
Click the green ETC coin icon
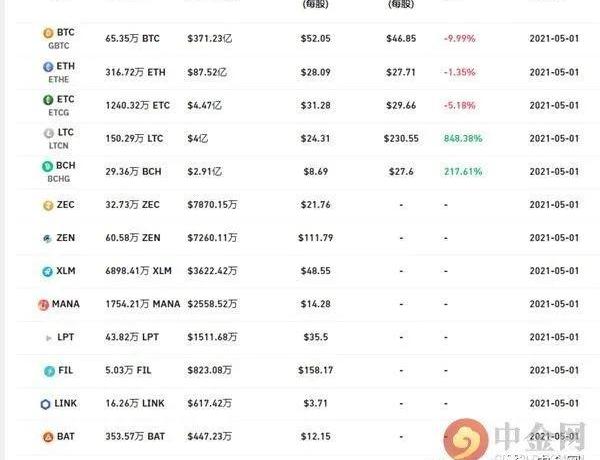pyautogui.click(x=47, y=99)
